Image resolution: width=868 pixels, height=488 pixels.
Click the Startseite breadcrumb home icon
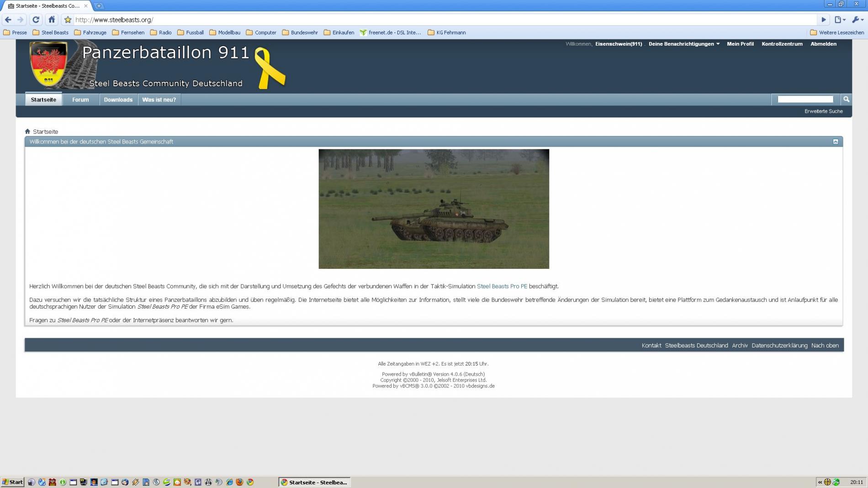27,131
